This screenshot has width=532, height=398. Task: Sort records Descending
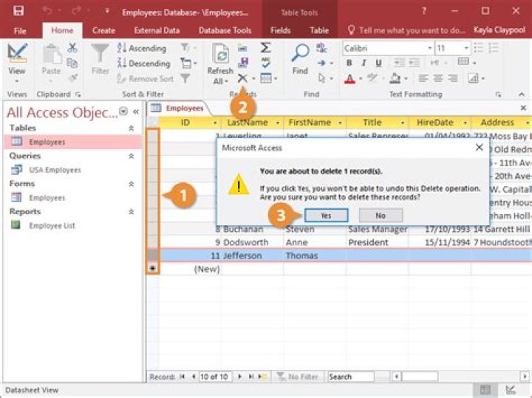tap(143, 64)
